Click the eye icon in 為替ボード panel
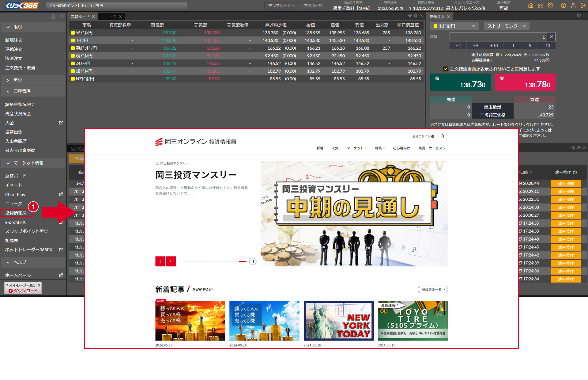 coord(410,15)
